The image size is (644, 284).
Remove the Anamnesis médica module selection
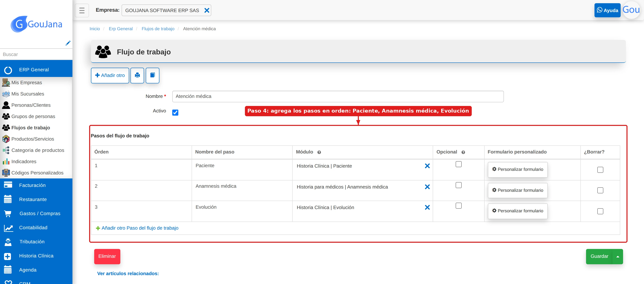click(x=427, y=187)
